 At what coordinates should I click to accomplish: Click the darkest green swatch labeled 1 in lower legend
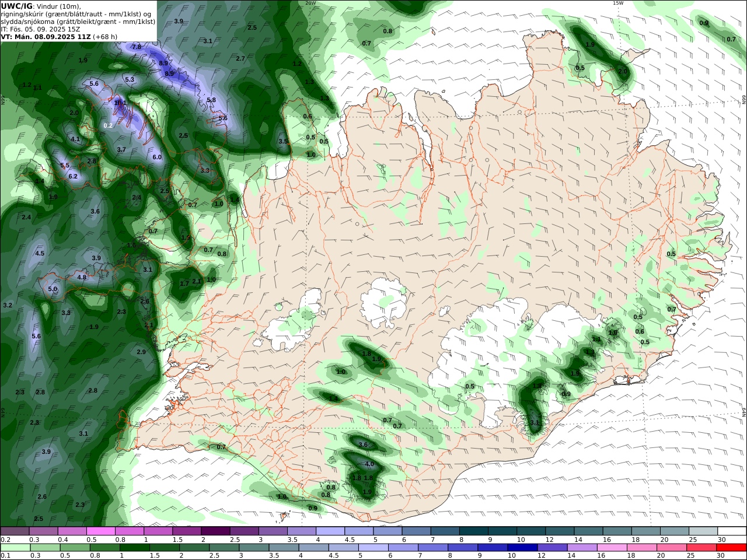(x=134, y=548)
